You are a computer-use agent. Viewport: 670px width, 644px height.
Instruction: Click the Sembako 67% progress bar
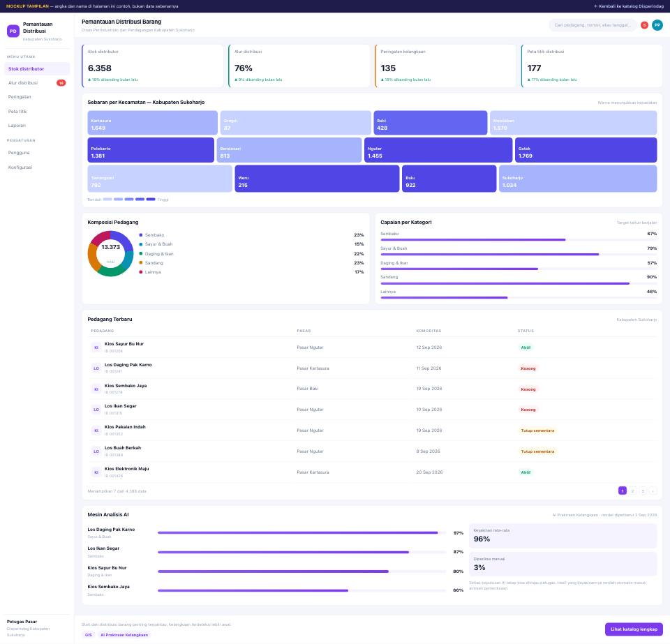click(x=519, y=240)
